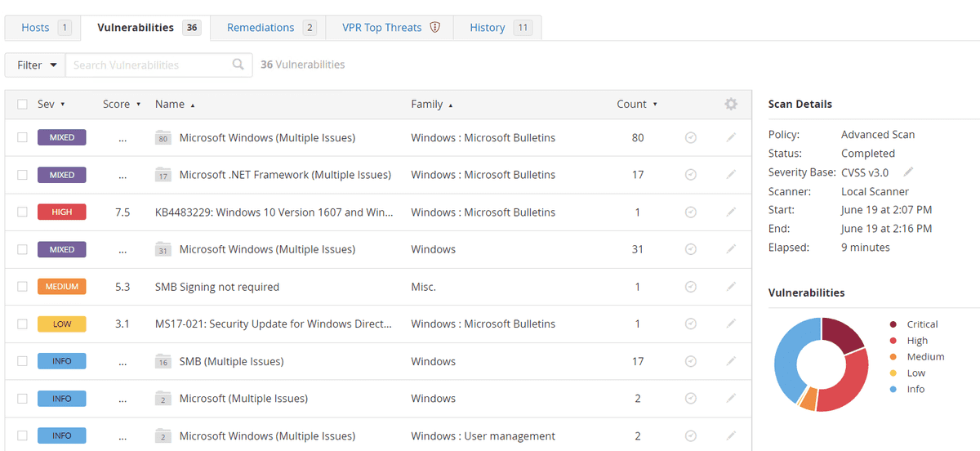980x451 pixels.
Task: Select the Vulnerabilities tab
Action: click(147, 27)
